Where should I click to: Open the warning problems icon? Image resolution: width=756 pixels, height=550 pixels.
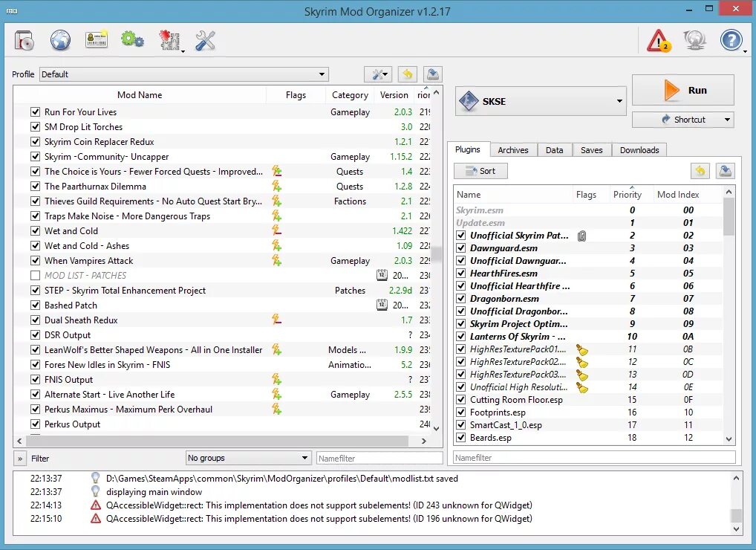tap(658, 41)
